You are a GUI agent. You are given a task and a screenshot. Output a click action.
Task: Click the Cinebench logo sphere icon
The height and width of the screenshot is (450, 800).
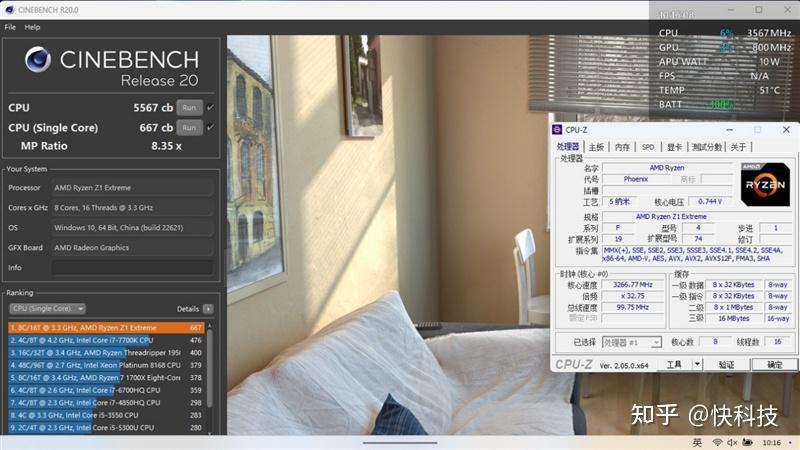38,59
